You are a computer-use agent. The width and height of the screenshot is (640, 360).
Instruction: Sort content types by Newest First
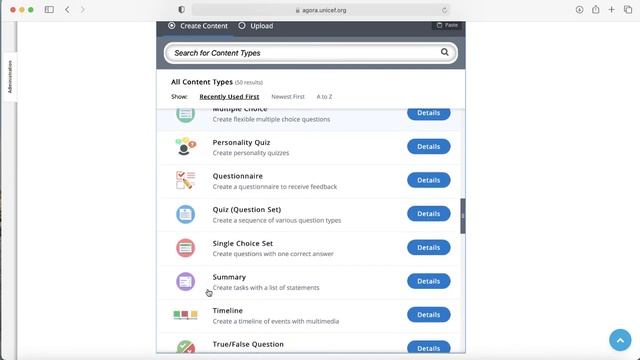pyautogui.click(x=288, y=97)
